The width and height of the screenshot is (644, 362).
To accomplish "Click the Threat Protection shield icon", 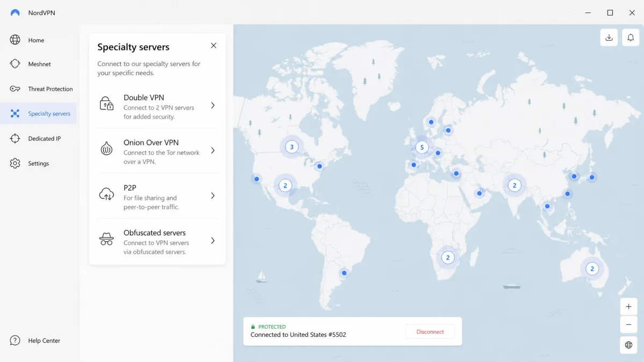I will pyautogui.click(x=15, y=88).
